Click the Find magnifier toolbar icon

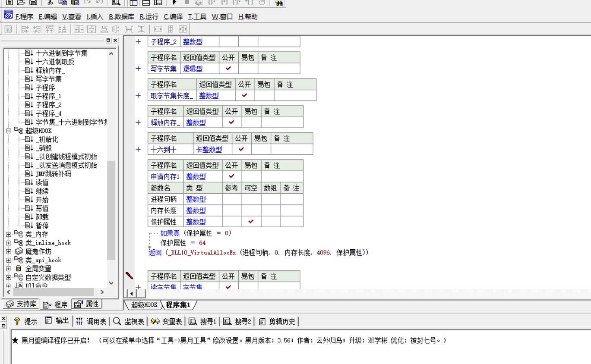pos(116,2)
